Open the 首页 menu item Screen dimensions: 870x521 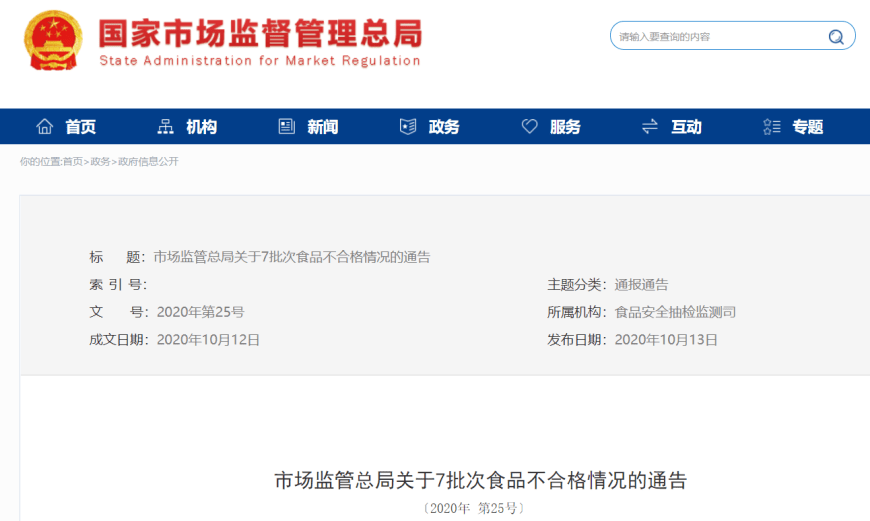point(80,127)
